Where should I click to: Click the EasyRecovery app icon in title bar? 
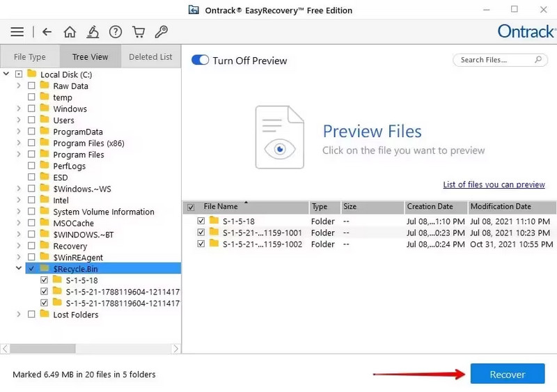click(194, 10)
